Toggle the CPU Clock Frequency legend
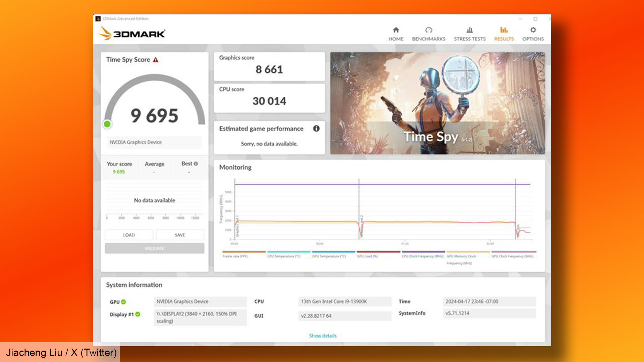The height and width of the screenshot is (362, 644). [x=423, y=254]
